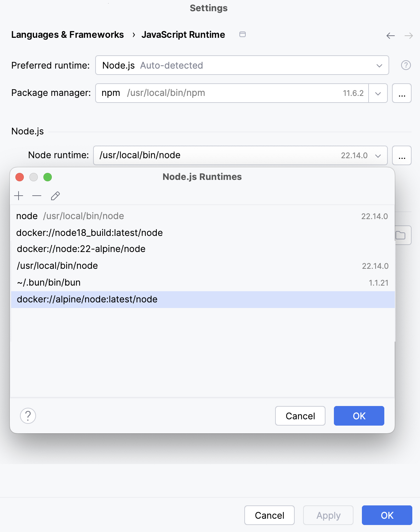The image size is (420, 532).
Task: Select the docker://node:22-alpine/node runtime
Action: pyautogui.click(x=81, y=249)
